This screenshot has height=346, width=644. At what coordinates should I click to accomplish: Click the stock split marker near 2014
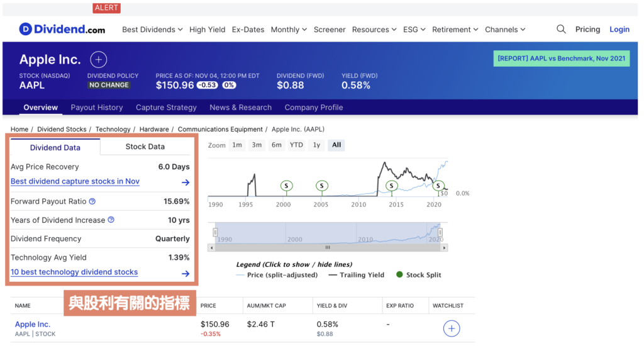point(391,186)
